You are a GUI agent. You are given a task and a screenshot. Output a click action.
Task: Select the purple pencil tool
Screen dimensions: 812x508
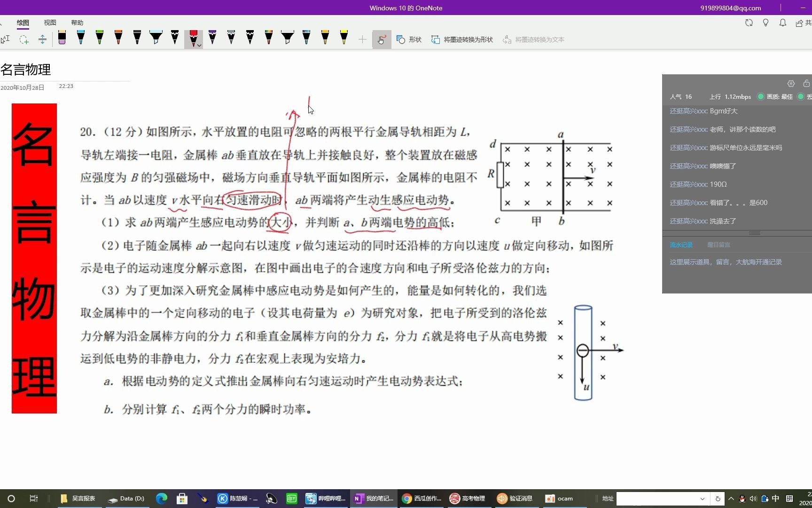click(x=212, y=38)
